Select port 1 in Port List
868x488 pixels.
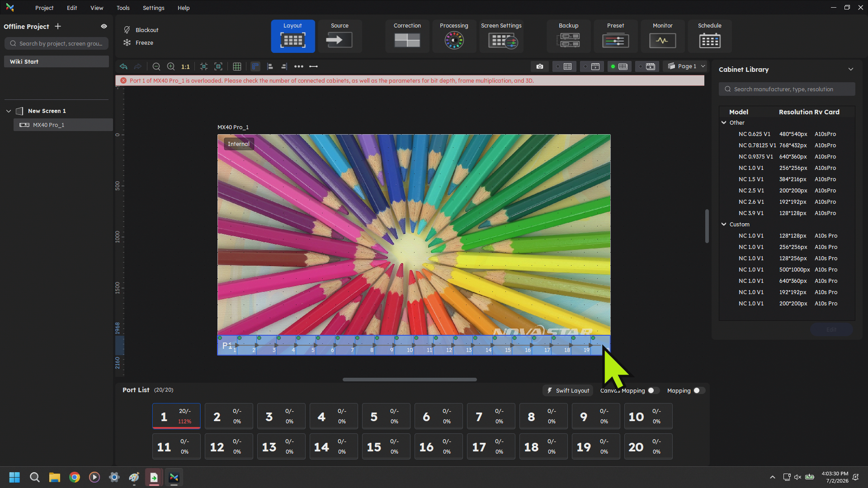[x=176, y=416]
